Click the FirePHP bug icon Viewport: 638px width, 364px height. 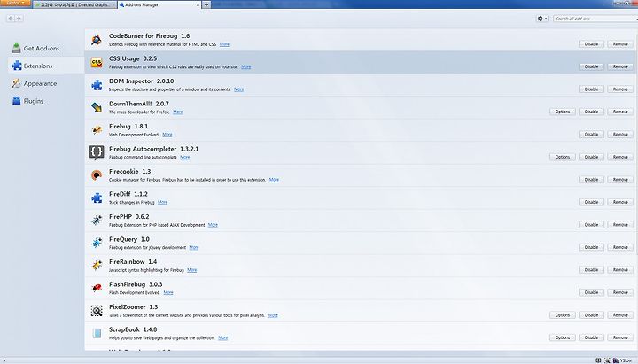[97, 221]
